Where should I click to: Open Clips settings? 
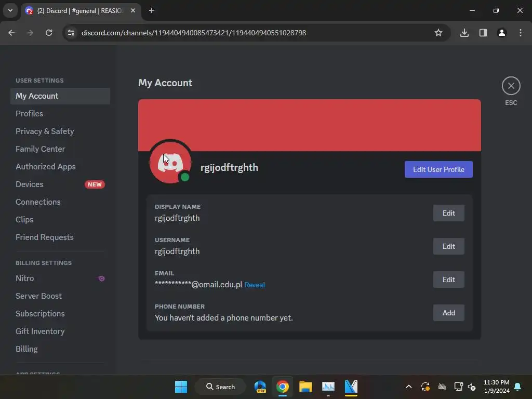[60, 220]
